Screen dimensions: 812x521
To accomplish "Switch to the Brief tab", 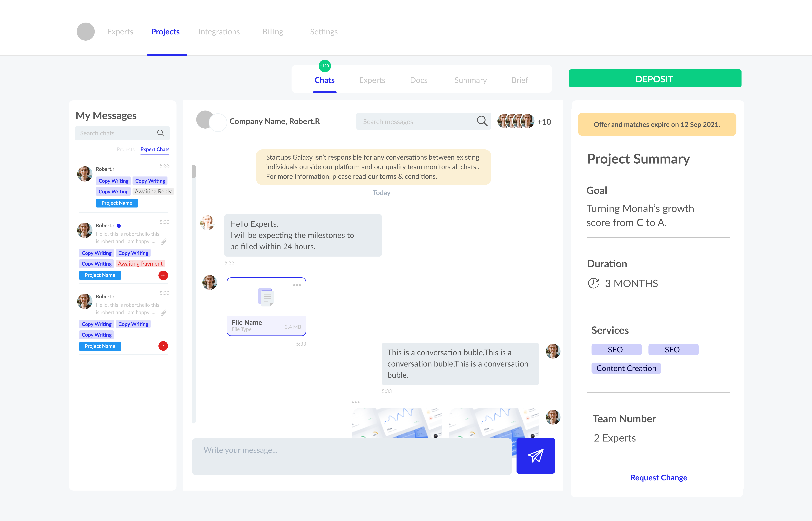I will pyautogui.click(x=520, y=80).
